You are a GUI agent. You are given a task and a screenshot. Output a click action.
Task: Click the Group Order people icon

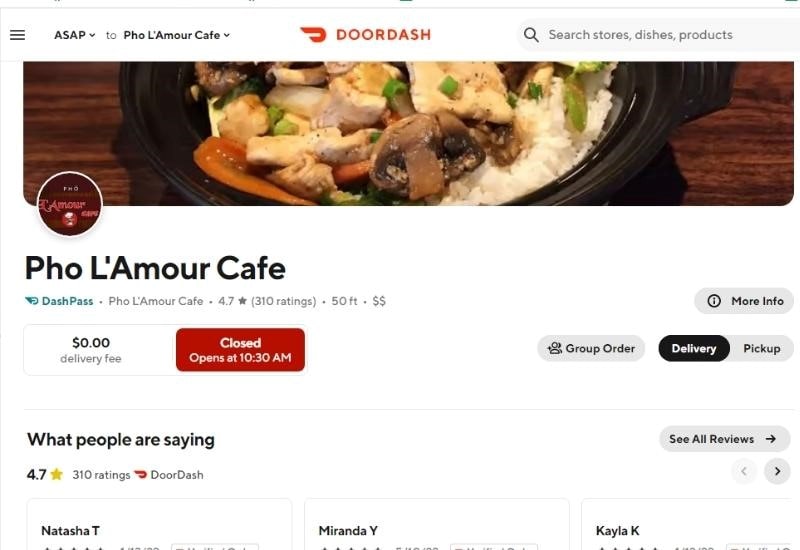(x=555, y=348)
